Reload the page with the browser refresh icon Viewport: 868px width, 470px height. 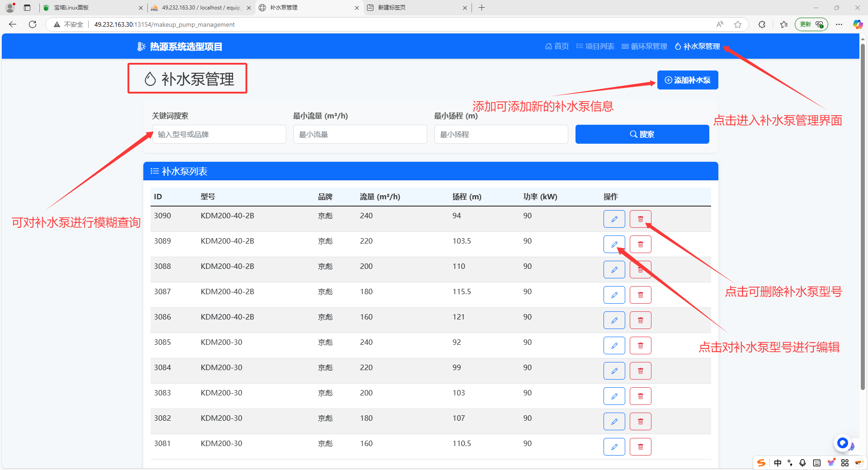coord(33,24)
